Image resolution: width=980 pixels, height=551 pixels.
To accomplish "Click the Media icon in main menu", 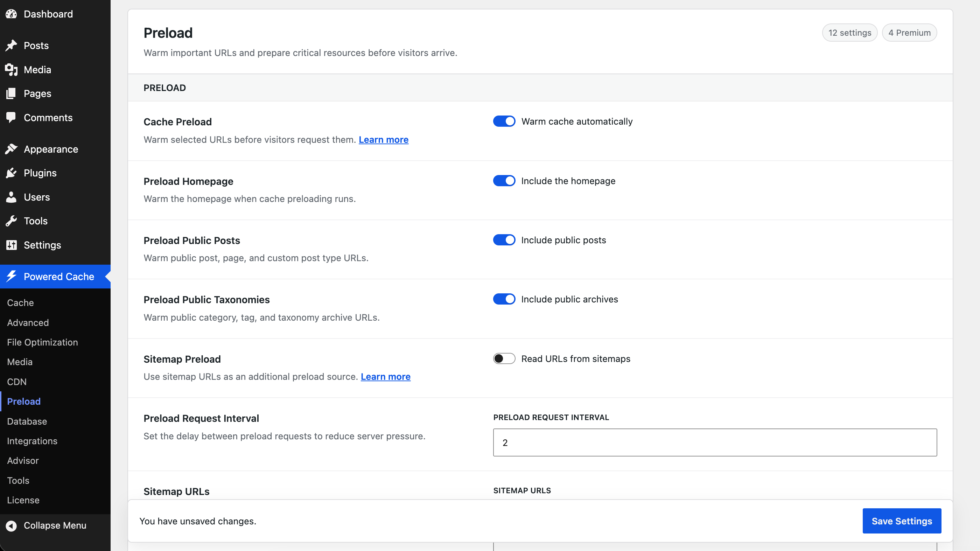I will coord(12,70).
